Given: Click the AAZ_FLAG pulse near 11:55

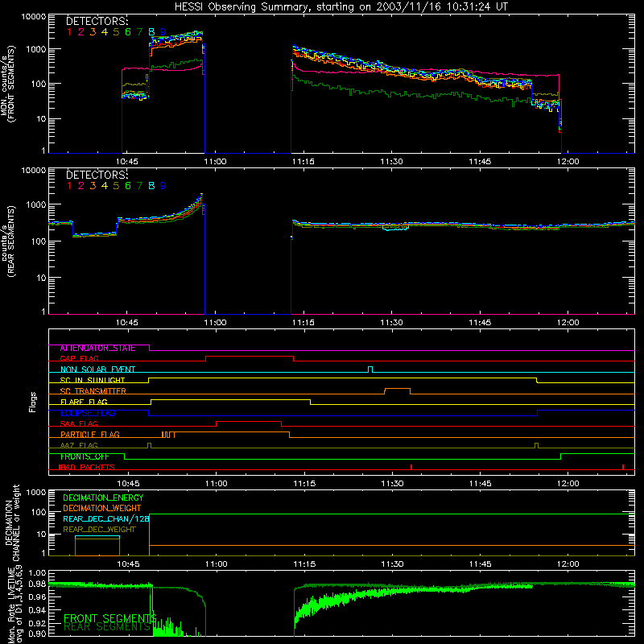Looking at the screenshot, I should pos(536,445).
